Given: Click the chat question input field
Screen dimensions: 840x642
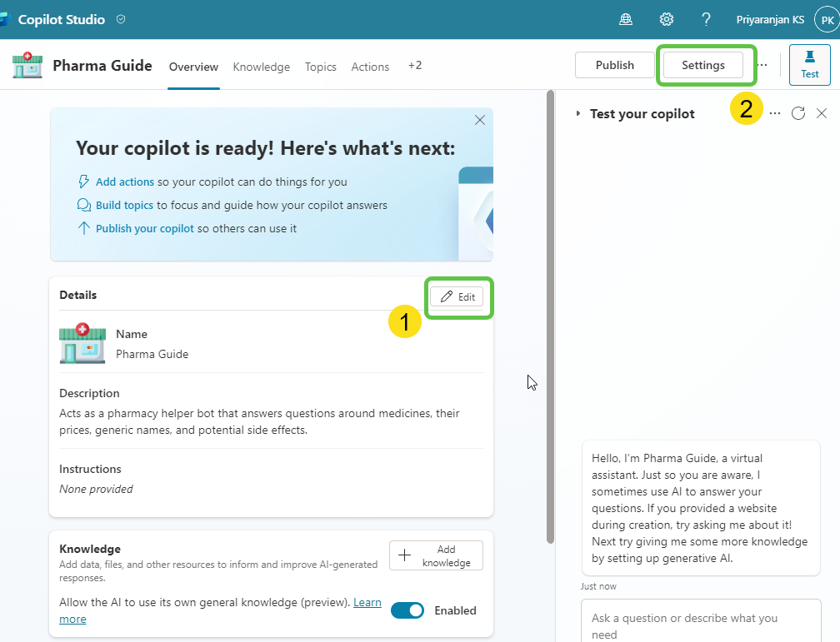Looking at the screenshot, I should (700, 625).
